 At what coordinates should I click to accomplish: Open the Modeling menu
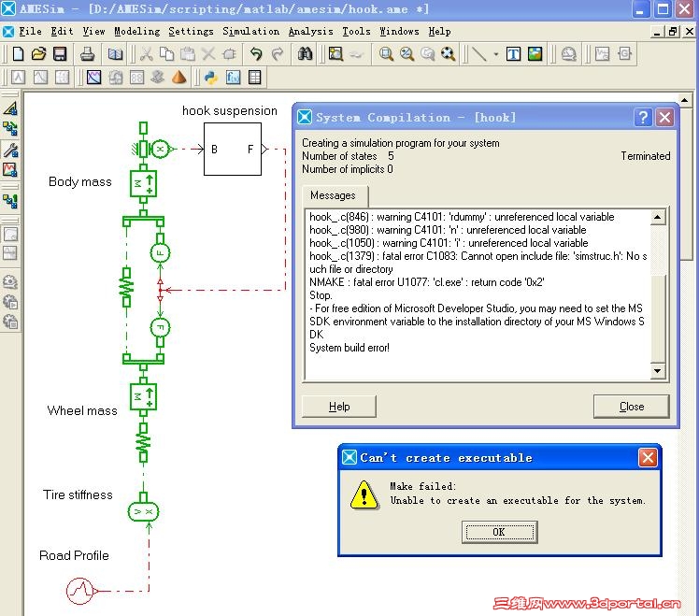pos(136,31)
